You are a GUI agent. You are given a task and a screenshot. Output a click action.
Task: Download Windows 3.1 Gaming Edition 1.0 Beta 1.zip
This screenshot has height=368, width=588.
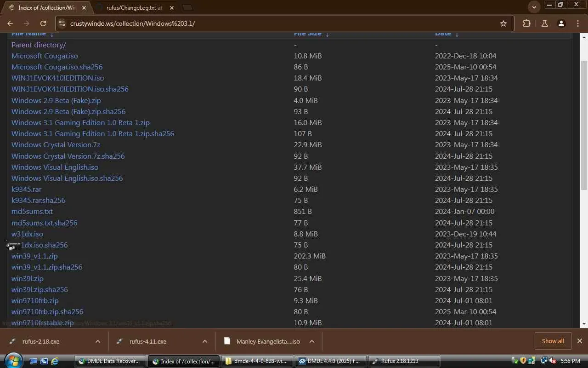[x=80, y=122]
